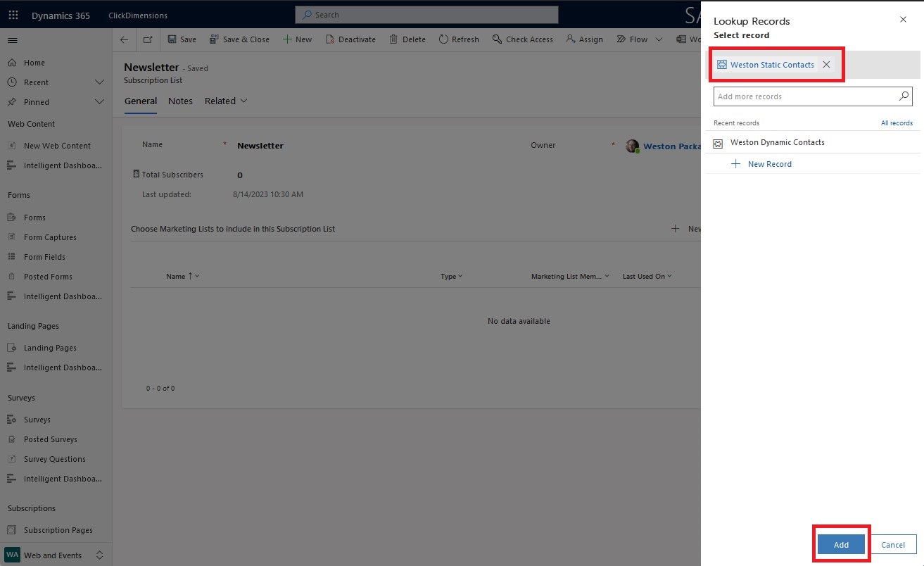Click inside the top Search box

tap(426, 15)
